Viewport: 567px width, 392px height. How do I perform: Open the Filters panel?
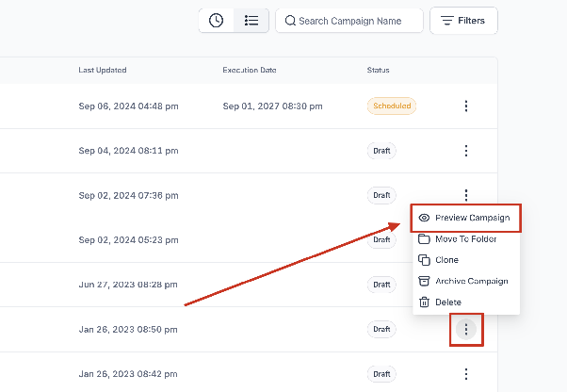(463, 21)
